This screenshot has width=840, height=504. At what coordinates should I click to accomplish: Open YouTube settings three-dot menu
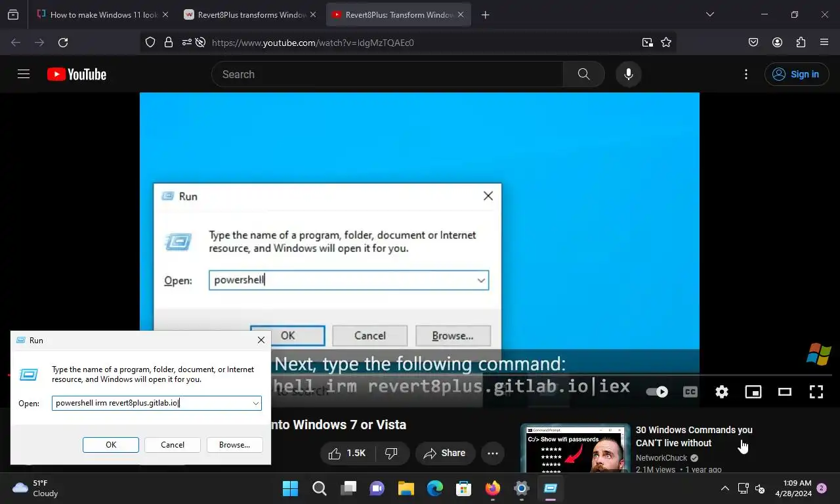[745, 74]
